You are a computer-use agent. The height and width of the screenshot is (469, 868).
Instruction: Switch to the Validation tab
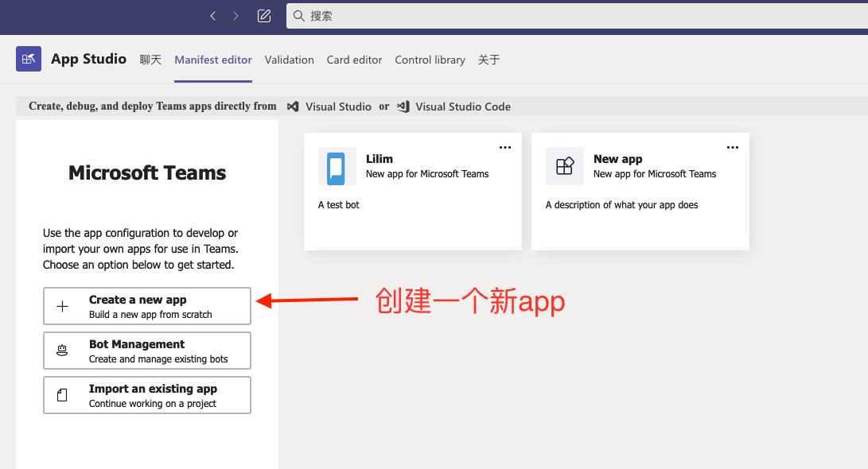tap(289, 60)
